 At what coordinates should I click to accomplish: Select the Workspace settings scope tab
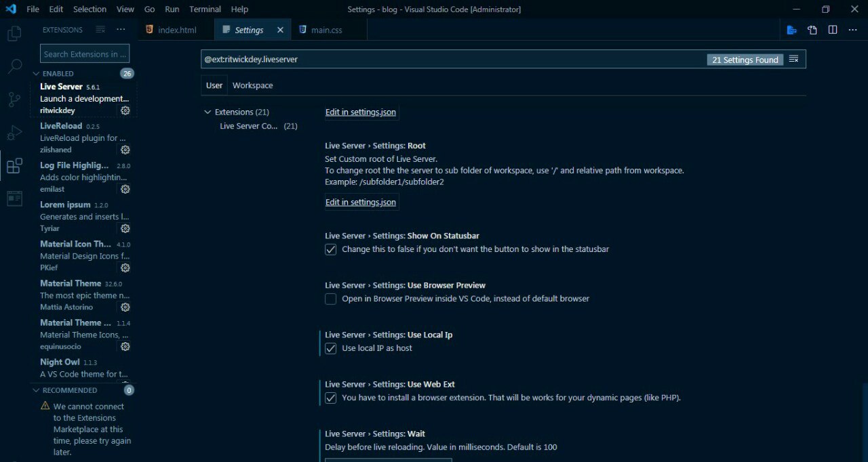[252, 85]
